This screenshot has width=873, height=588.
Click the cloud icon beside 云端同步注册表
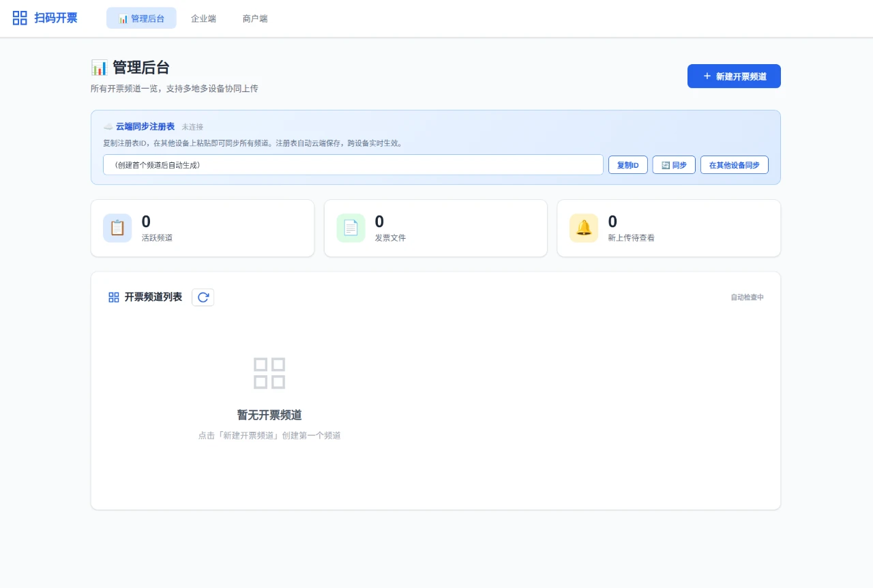point(108,127)
